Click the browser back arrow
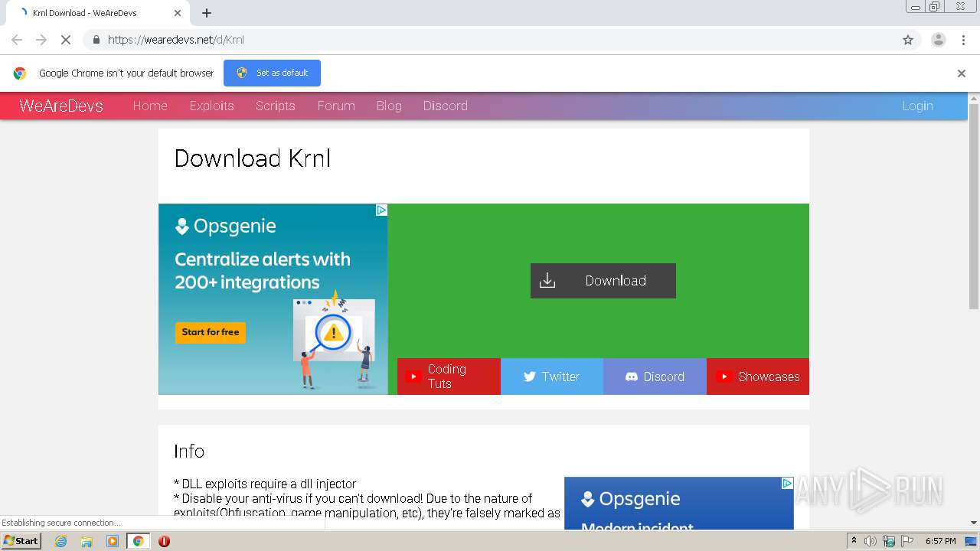 pos(17,40)
